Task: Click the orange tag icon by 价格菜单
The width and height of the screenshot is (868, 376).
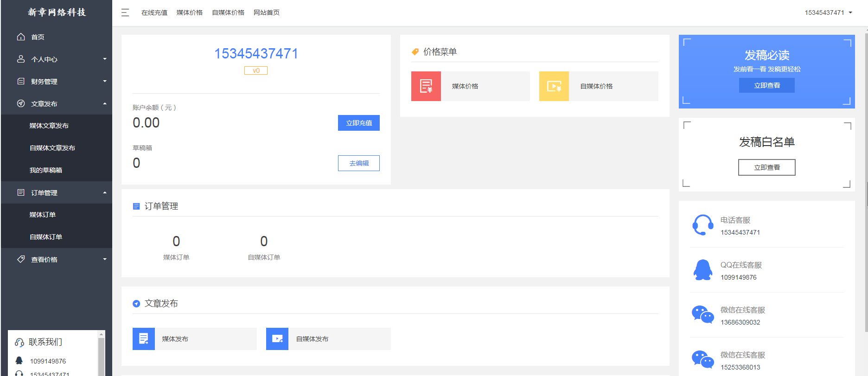Action: (415, 52)
